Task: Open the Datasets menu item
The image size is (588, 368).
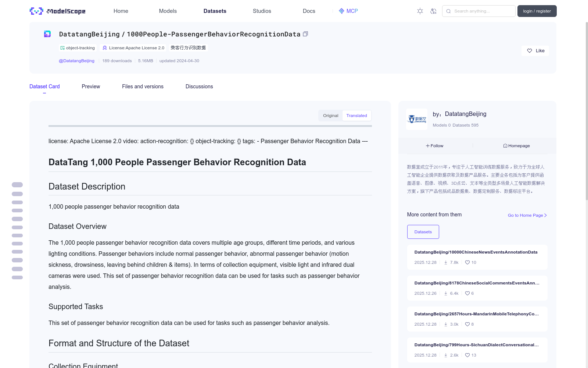Action: tap(215, 11)
